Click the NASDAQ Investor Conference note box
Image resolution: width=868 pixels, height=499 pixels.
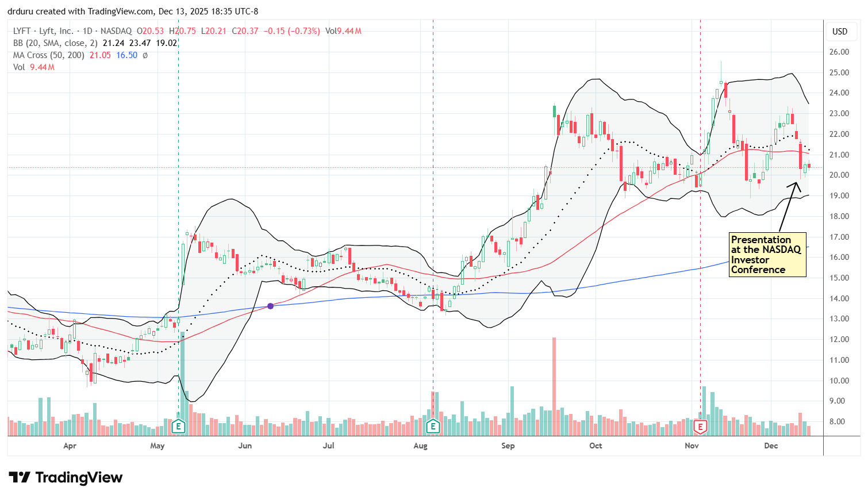(x=767, y=255)
